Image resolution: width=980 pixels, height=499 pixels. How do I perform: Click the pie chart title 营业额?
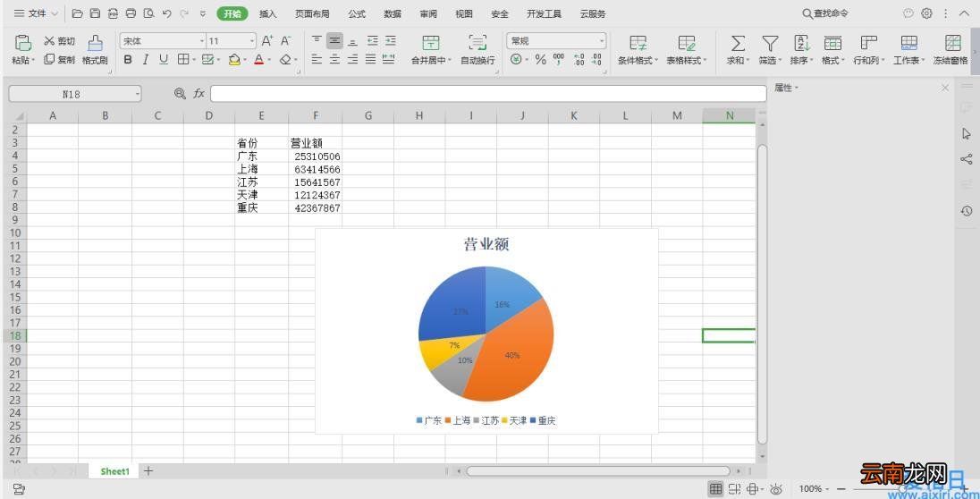(486, 244)
